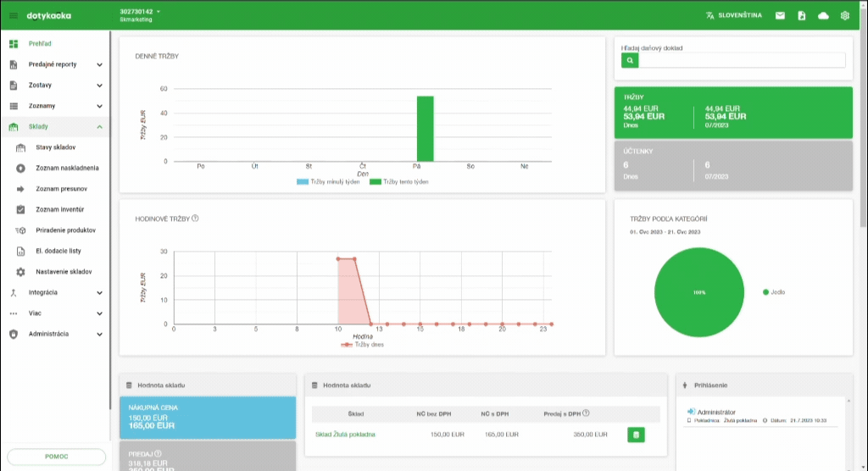This screenshot has width=868, height=471.
Task: Open Zoznam presunov
Action: (61, 189)
